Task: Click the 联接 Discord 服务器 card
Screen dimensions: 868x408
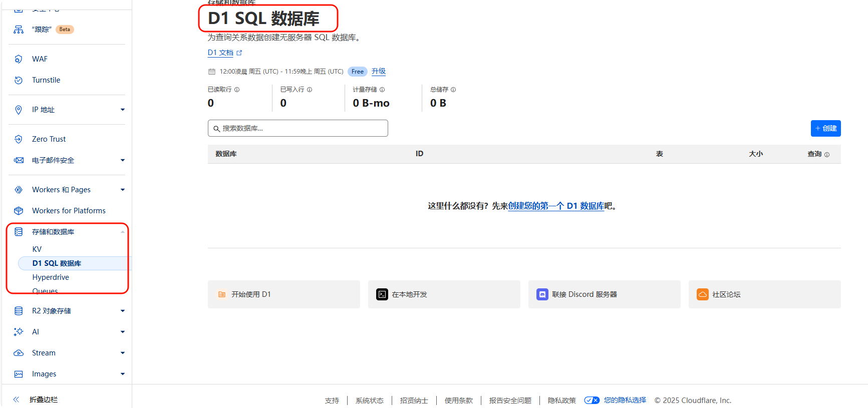Action: [x=605, y=294]
